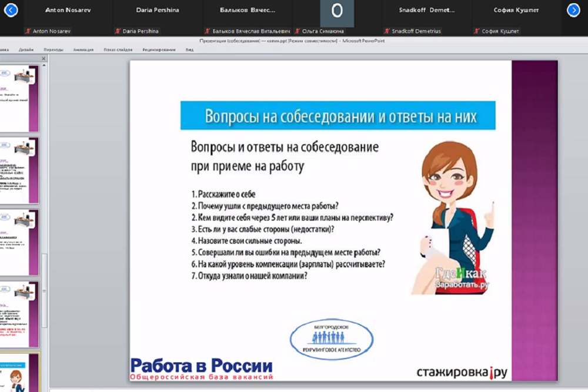The height and width of the screenshot is (392, 588).
Task: Open the Дизайн ribbon tab
Action: tap(26, 50)
